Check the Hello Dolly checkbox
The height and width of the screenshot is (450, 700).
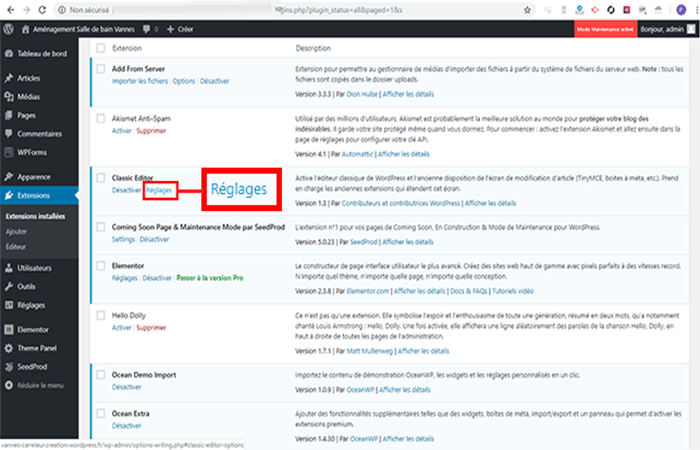click(101, 315)
